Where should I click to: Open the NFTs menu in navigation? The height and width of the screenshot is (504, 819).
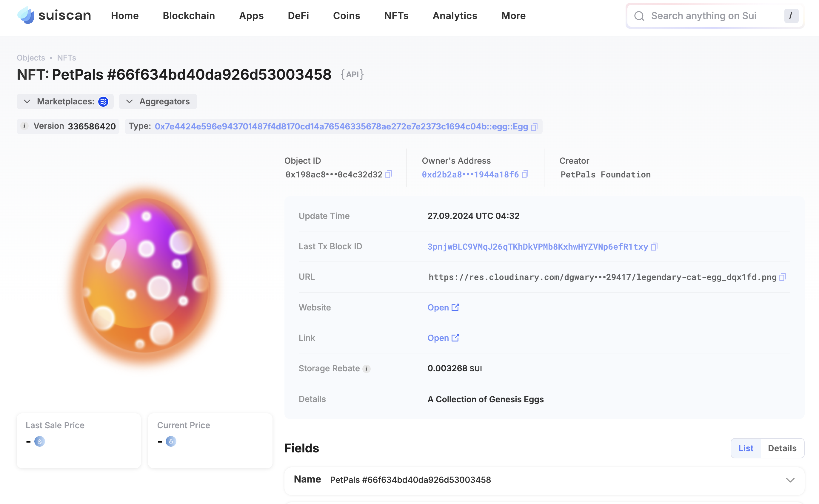click(396, 16)
